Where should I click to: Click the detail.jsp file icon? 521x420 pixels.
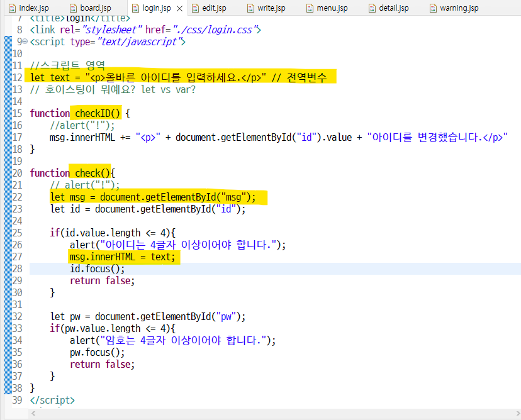tap(372, 8)
